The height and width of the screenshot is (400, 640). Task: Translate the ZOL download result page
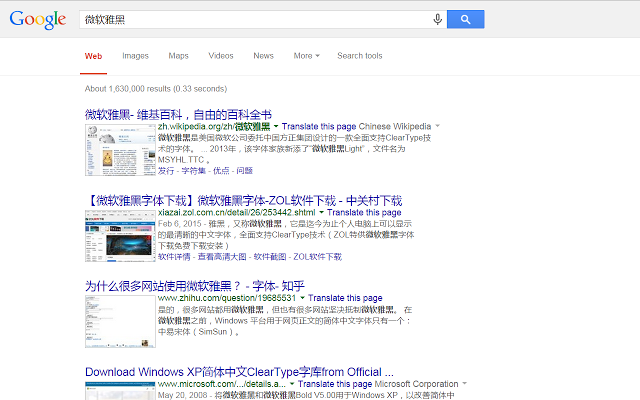click(x=364, y=213)
